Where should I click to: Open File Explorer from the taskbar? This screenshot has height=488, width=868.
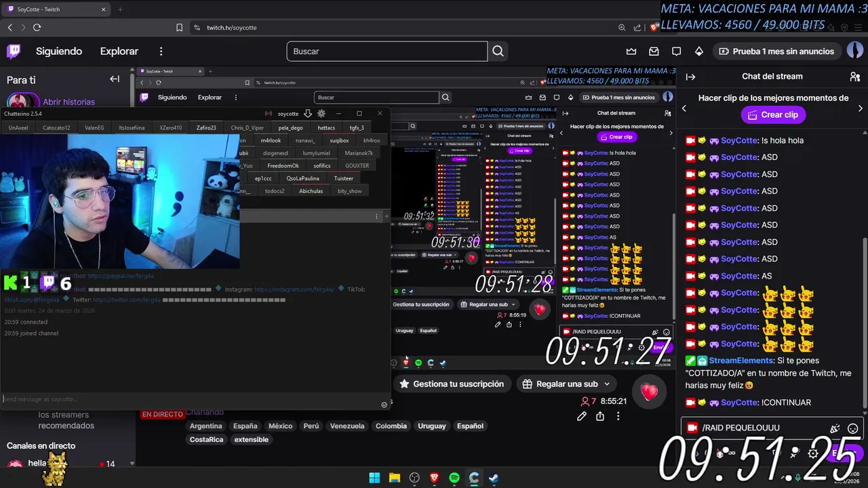click(395, 478)
